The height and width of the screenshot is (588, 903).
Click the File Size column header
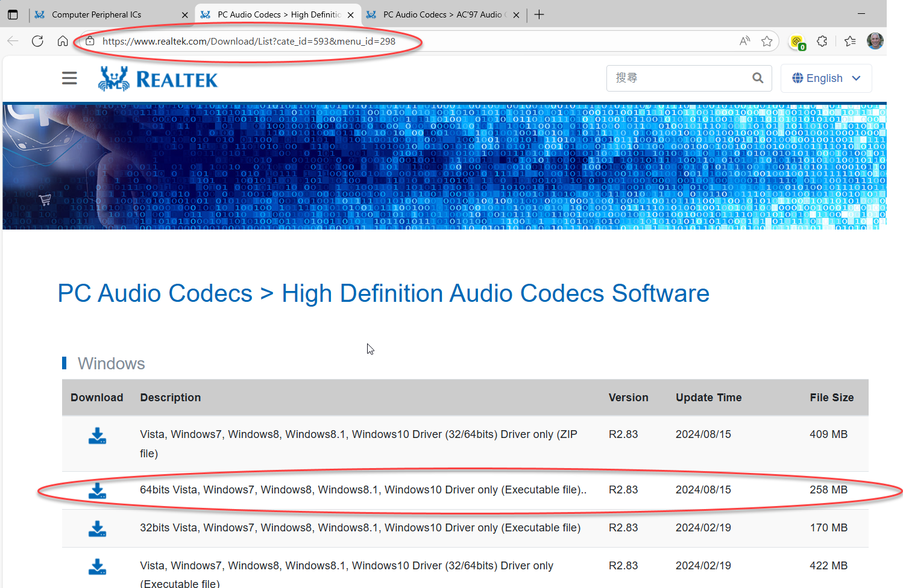(x=831, y=398)
